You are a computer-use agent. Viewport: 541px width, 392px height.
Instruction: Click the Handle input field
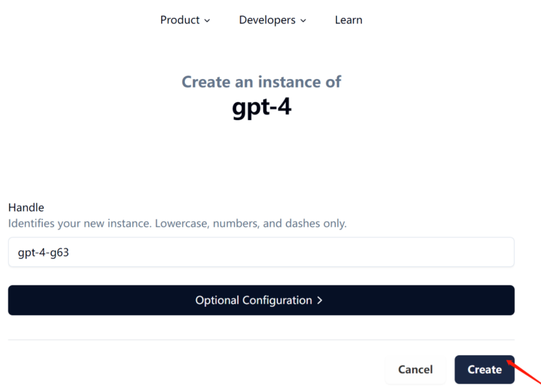[261, 252]
